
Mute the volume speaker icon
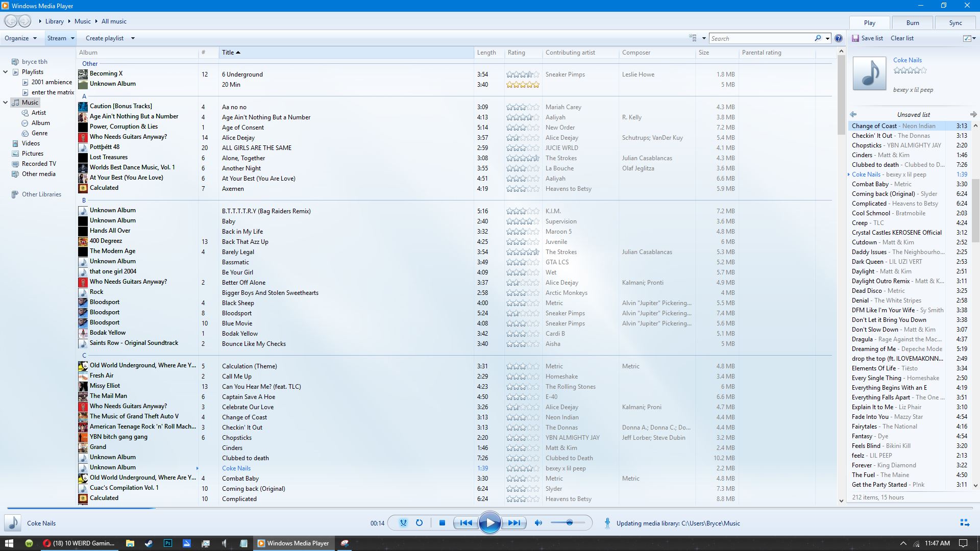pyautogui.click(x=538, y=522)
